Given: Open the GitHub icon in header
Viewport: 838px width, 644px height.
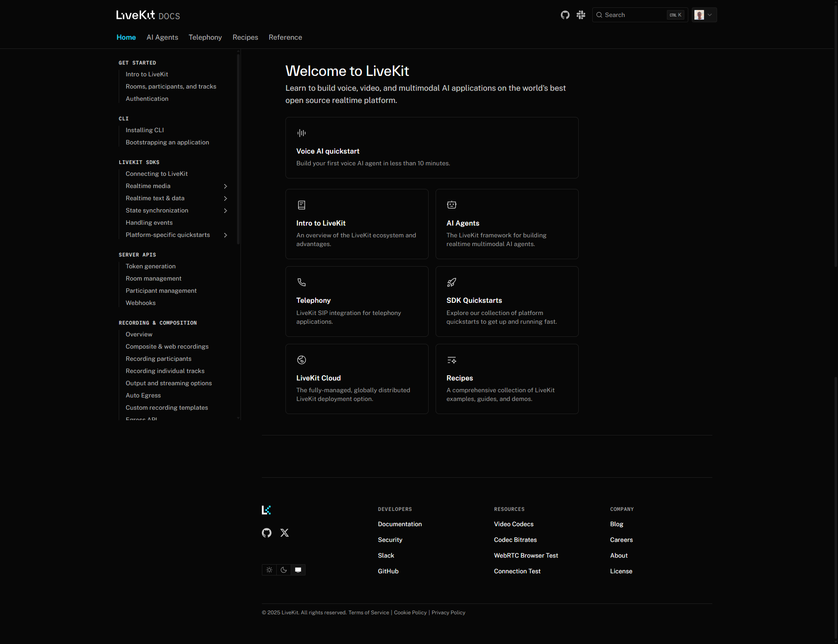Looking at the screenshot, I should (565, 15).
